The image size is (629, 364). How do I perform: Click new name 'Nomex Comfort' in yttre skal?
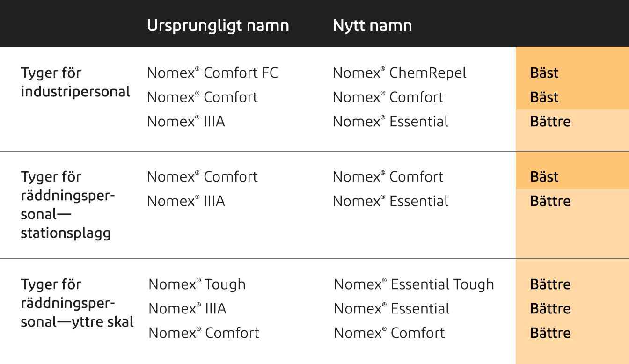pos(389,333)
